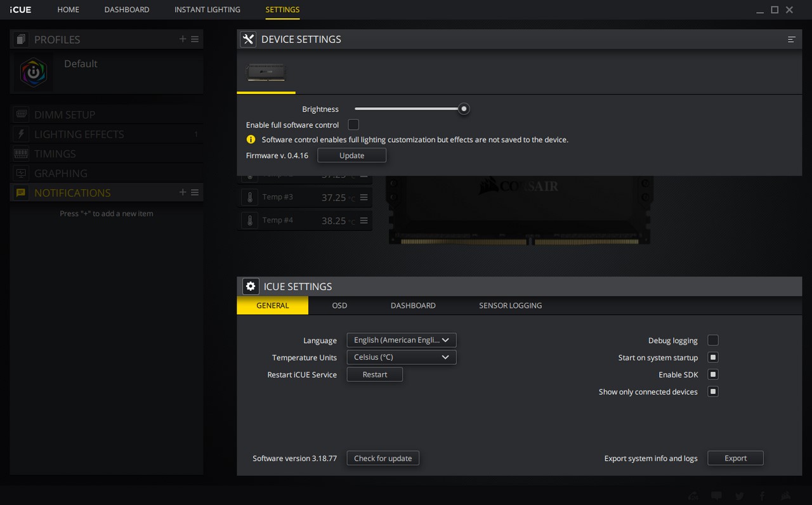This screenshot has height=505, width=812.
Task: Switch to iCUE Settings DASHBOARD tab
Action: (x=413, y=305)
